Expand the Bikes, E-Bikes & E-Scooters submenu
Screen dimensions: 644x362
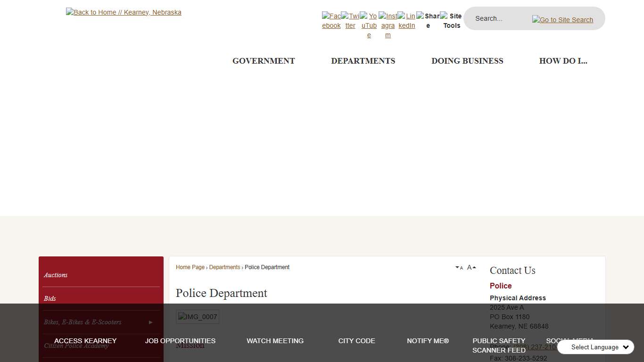tap(150, 322)
